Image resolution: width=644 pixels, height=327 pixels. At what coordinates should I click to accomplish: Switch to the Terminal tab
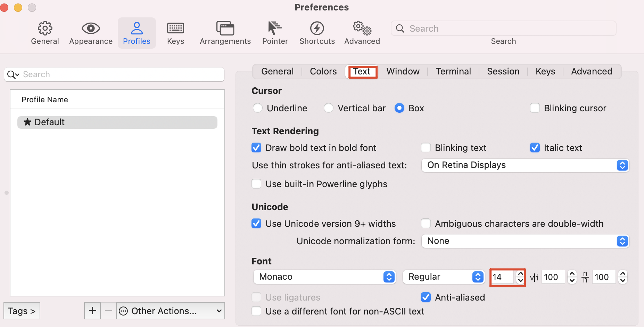point(453,72)
